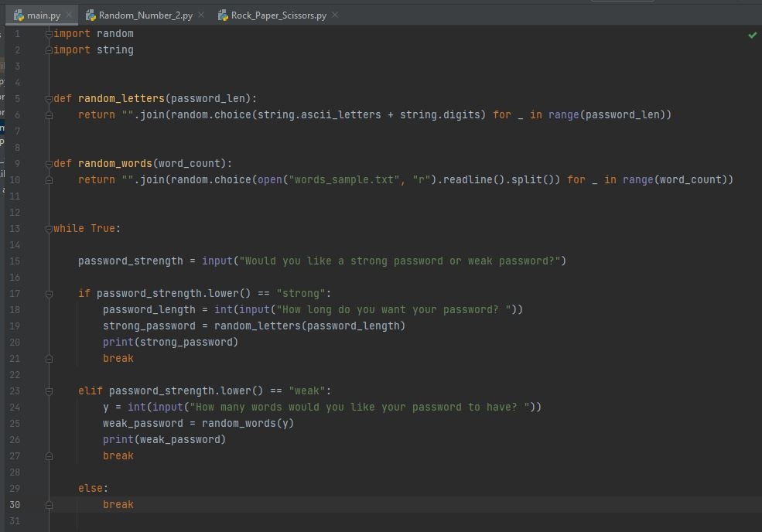Collapse the random_words function body

(x=49, y=163)
